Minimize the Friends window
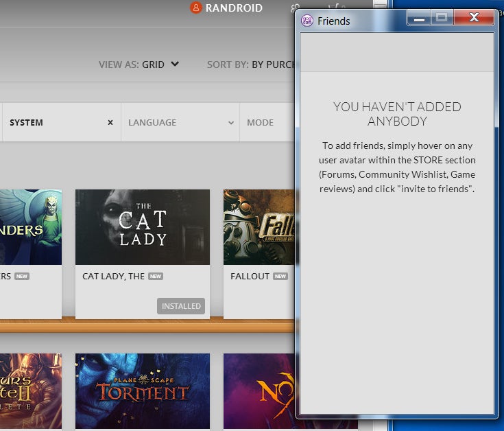 419,19
